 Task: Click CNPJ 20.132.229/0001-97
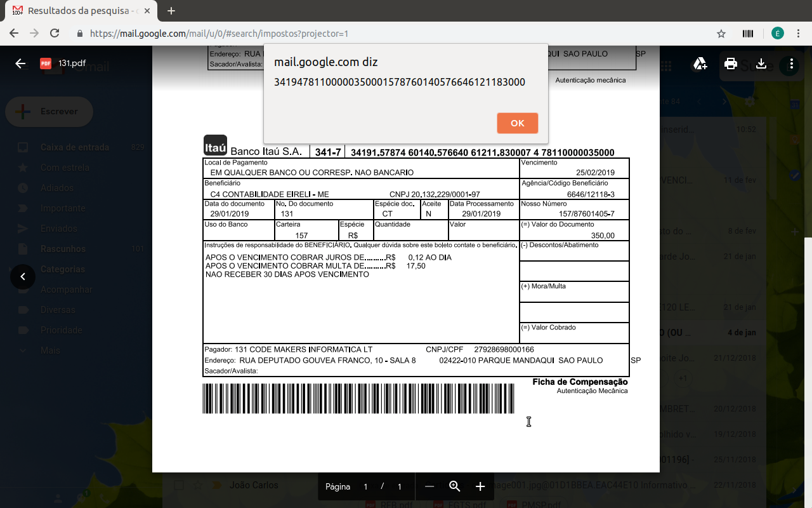click(x=435, y=194)
